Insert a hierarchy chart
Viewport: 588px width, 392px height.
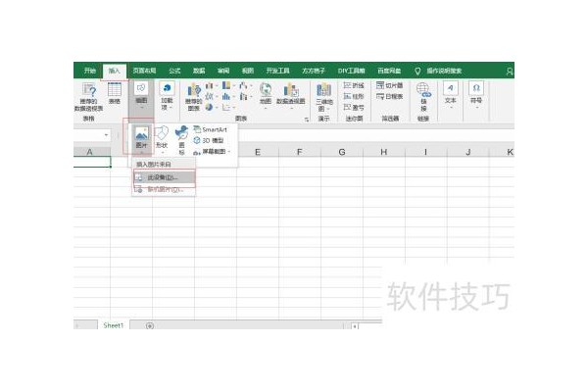pyautogui.click(x=228, y=85)
